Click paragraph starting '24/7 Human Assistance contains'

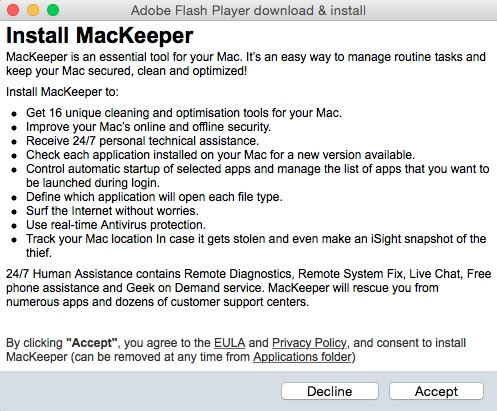(248, 288)
